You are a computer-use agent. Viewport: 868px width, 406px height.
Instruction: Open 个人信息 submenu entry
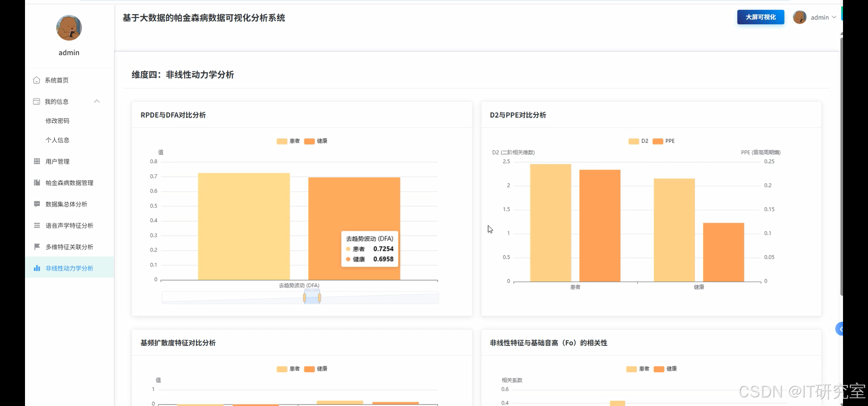[x=57, y=140]
